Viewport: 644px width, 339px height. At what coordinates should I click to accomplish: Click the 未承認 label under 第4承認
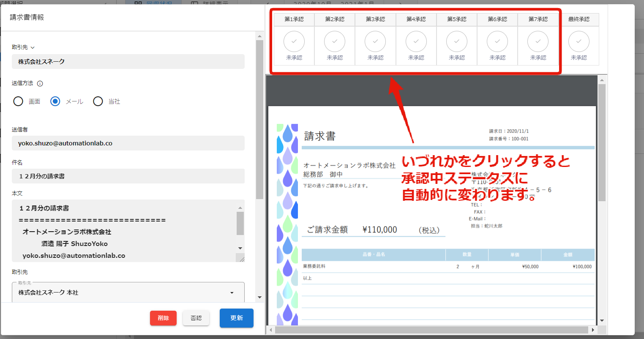416,57
